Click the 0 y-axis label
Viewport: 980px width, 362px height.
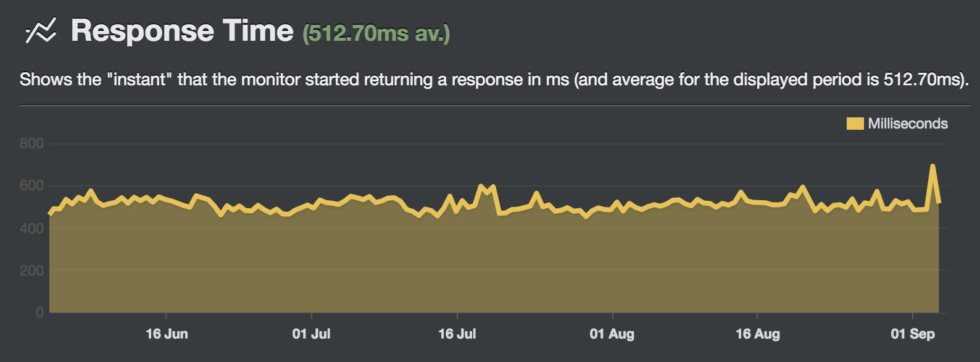tap(39, 312)
